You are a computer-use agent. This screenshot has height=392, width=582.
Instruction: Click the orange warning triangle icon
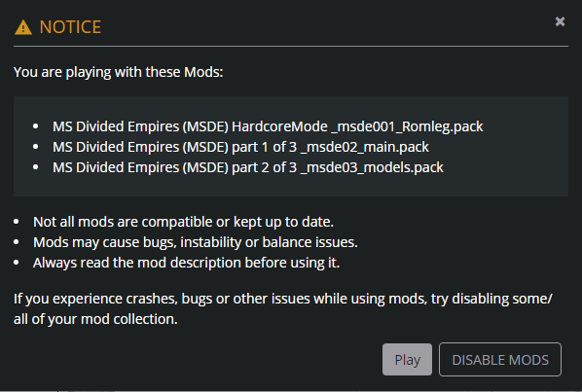(23, 27)
